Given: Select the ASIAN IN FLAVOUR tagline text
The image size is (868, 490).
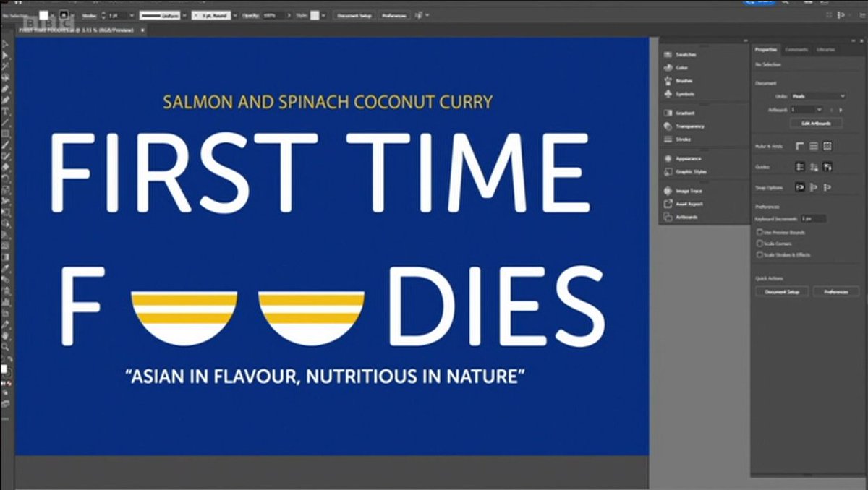Looking at the screenshot, I should (324, 377).
